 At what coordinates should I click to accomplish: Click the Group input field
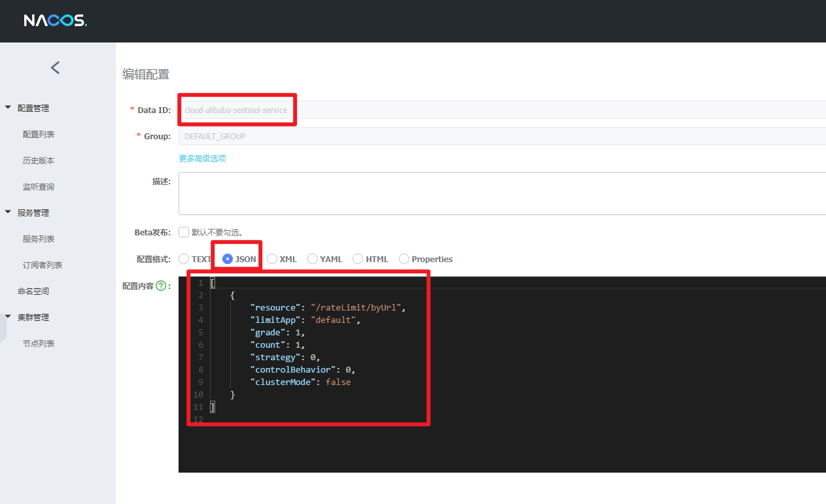pos(502,136)
